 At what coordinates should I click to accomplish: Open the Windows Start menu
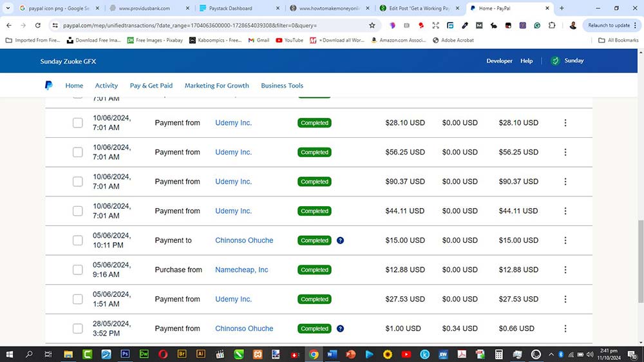click(9, 354)
